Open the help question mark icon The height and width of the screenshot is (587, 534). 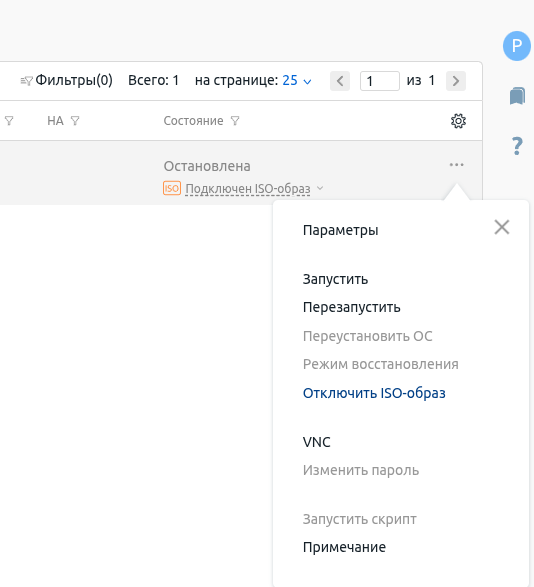(517, 146)
